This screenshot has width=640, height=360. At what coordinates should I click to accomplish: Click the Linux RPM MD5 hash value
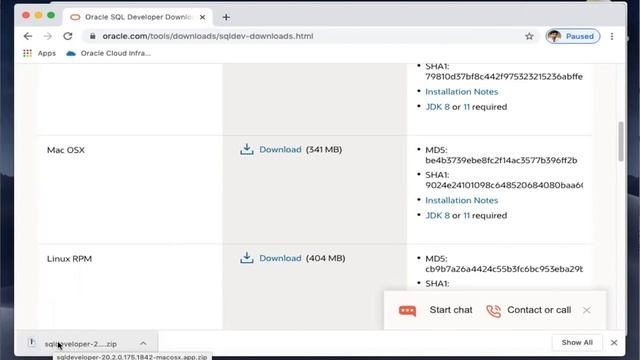(504, 269)
